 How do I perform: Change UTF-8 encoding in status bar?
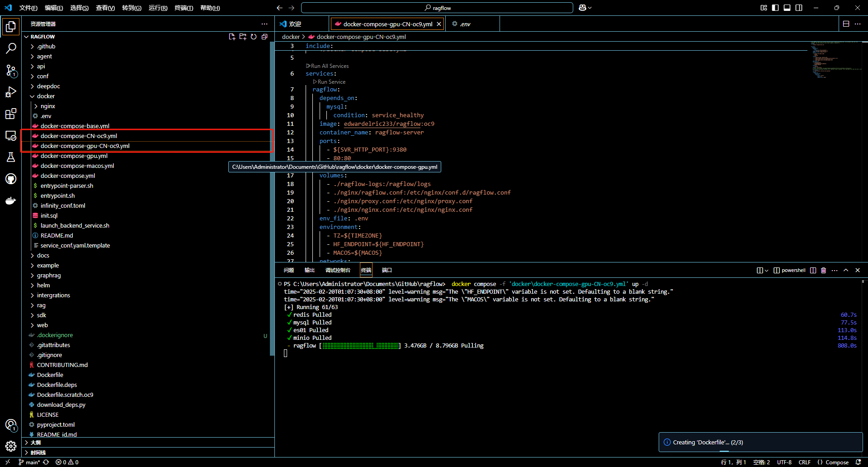click(784, 462)
